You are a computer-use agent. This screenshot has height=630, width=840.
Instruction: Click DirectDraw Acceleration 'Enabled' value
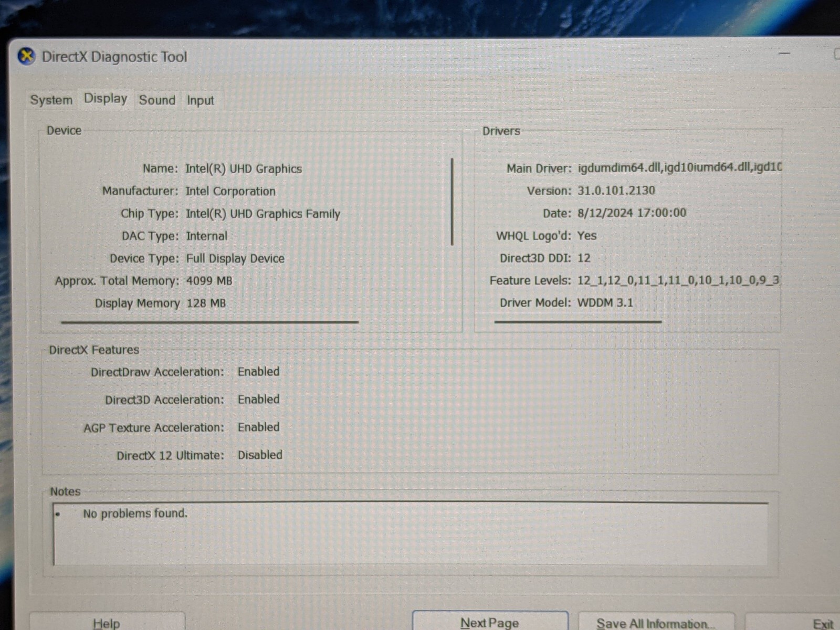(x=258, y=371)
